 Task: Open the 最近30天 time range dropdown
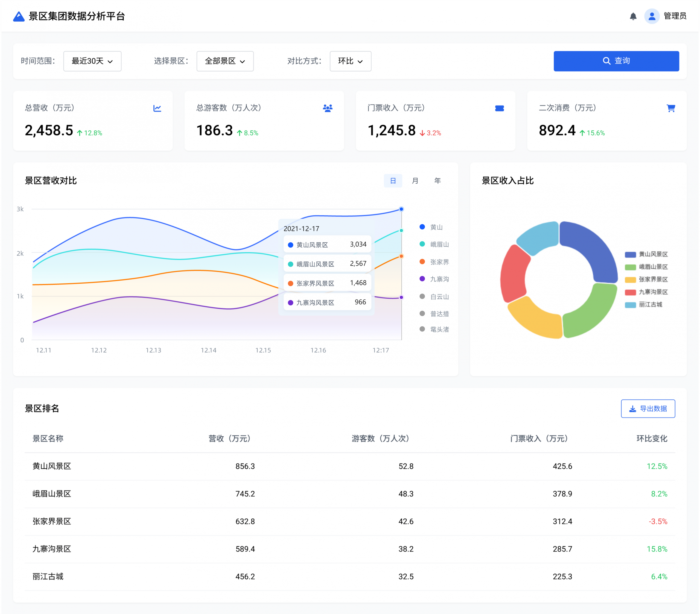tap(92, 61)
